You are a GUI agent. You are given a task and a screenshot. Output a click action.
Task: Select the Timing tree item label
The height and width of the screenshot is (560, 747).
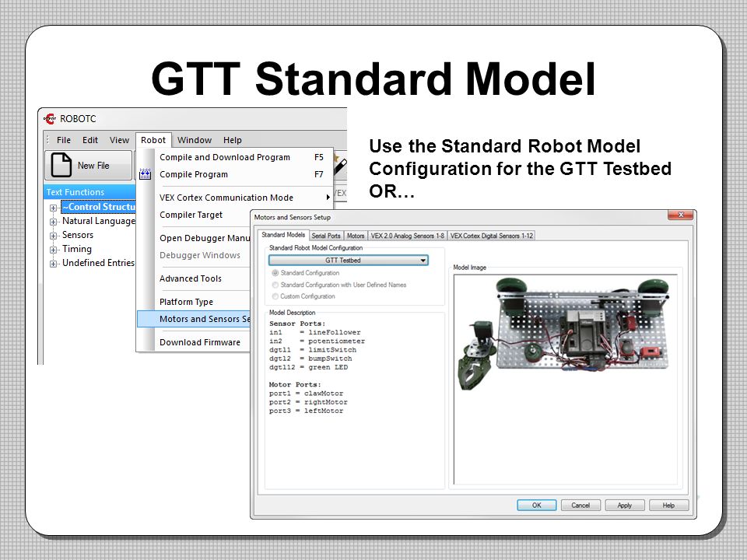click(x=77, y=249)
